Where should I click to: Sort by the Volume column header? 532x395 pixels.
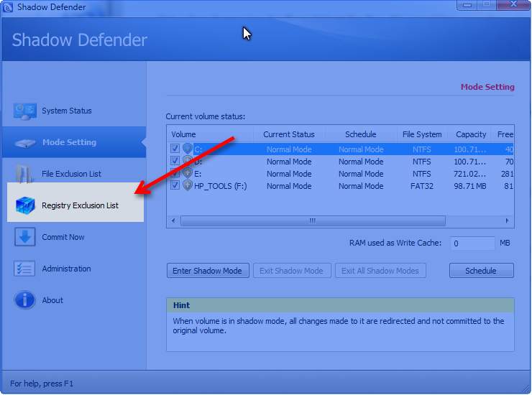211,134
